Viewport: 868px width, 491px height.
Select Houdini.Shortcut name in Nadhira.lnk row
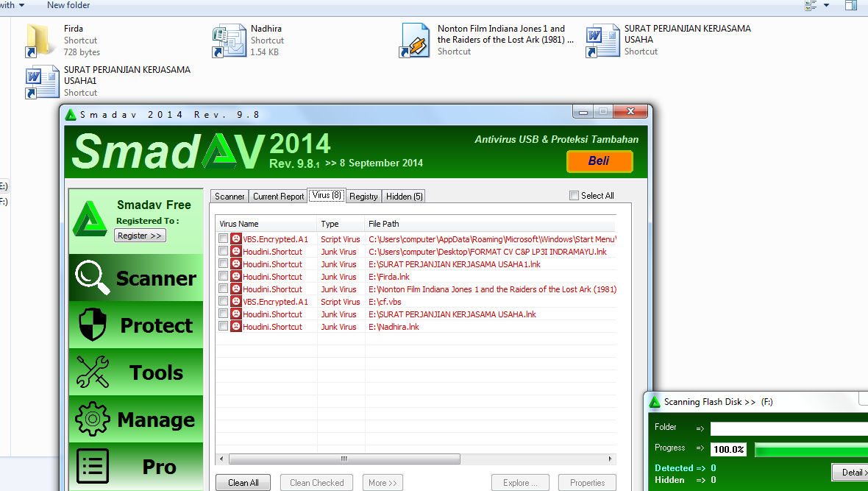pos(272,326)
